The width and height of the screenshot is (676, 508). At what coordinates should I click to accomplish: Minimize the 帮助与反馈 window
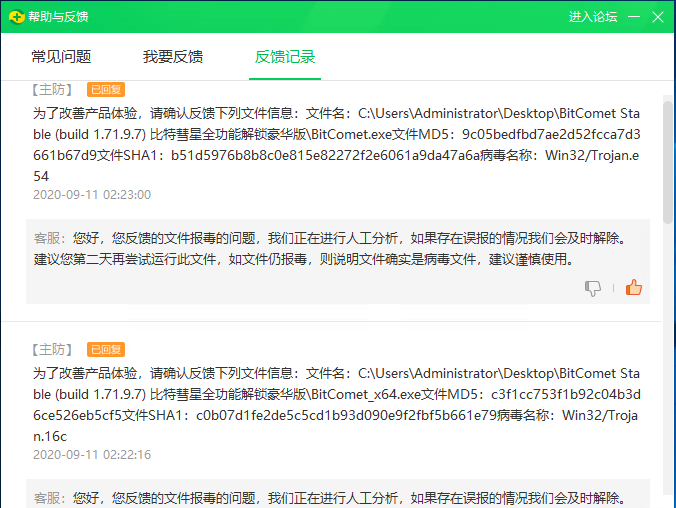click(634, 17)
